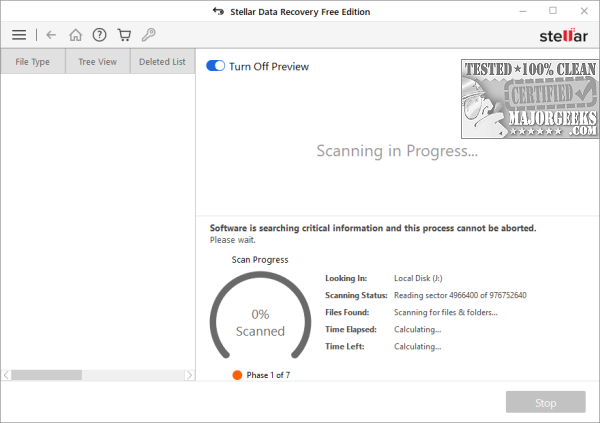600x423 pixels.
Task: Click the "Scanning in Progress..." text
Action: tap(397, 151)
